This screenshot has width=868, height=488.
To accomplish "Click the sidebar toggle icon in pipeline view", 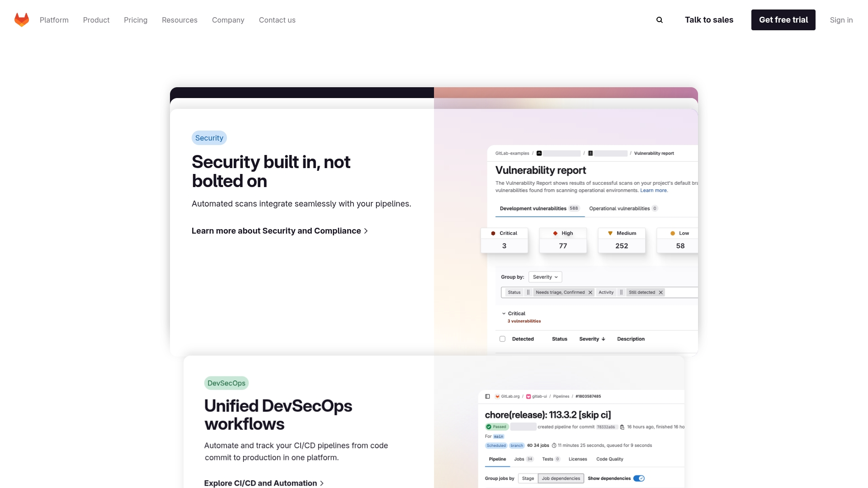I will [x=487, y=396].
